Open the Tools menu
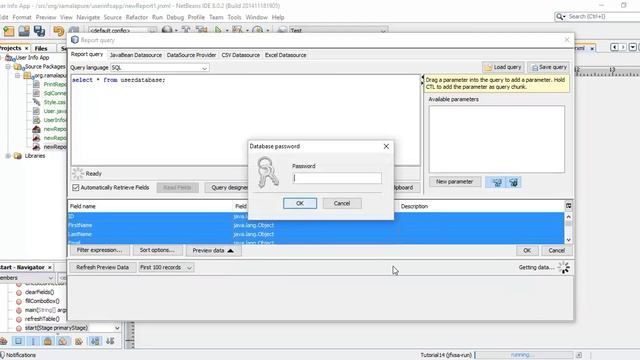640x360 pixels. (234, 17)
